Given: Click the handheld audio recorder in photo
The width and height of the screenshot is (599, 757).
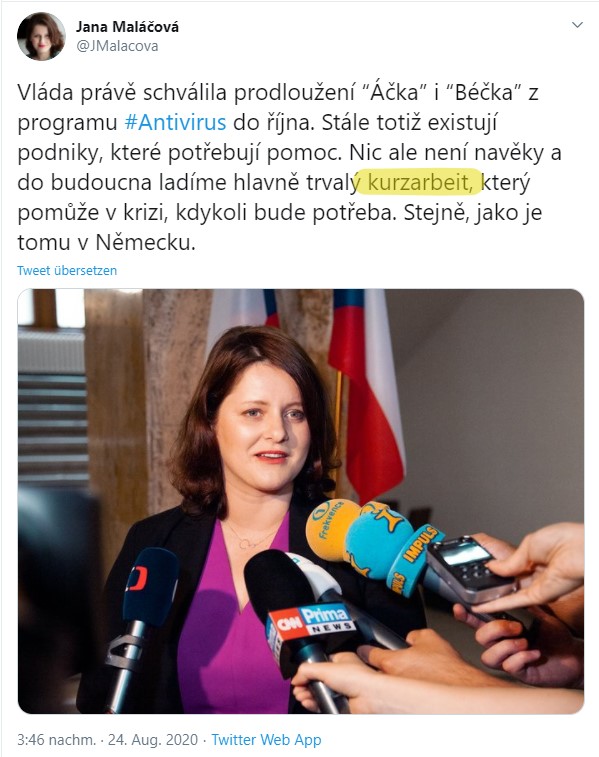Looking at the screenshot, I should click(470, 570).
